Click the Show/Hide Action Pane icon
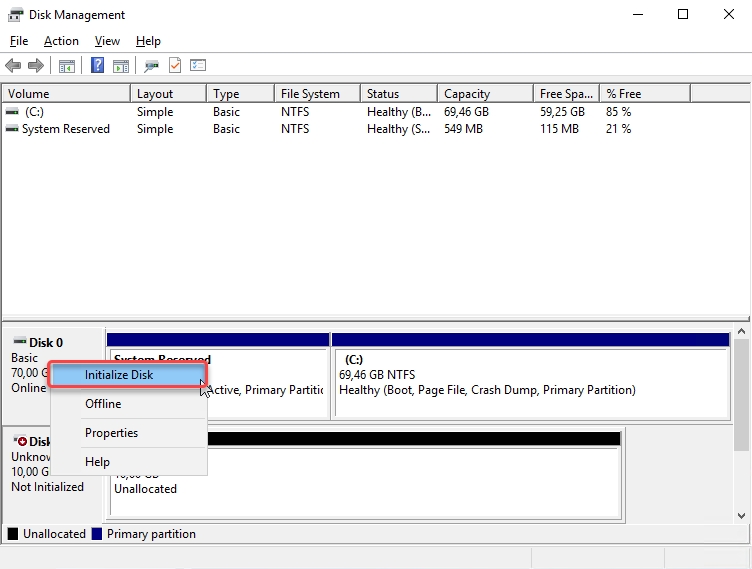Image resolution: width=752 pixels, height=569 pixels. 121,66
